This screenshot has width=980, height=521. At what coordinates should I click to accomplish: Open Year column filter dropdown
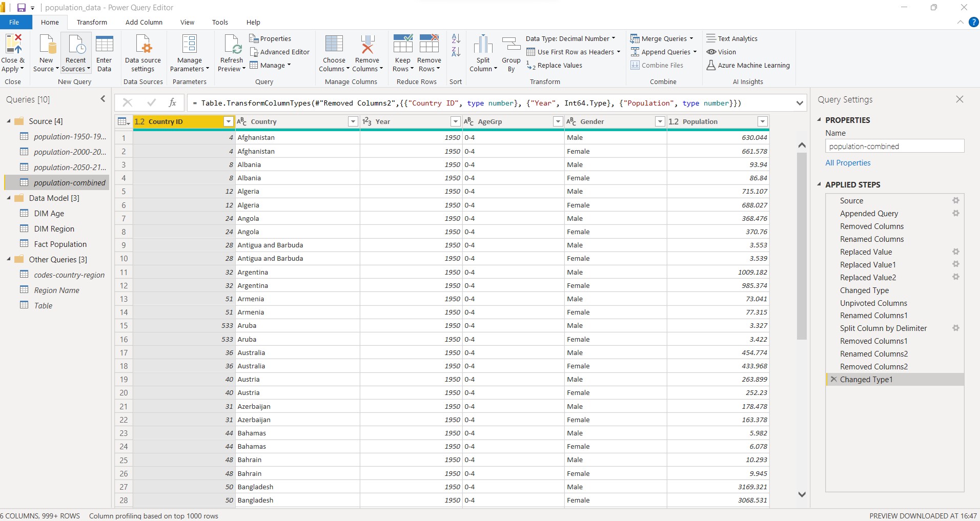(455, 121)
